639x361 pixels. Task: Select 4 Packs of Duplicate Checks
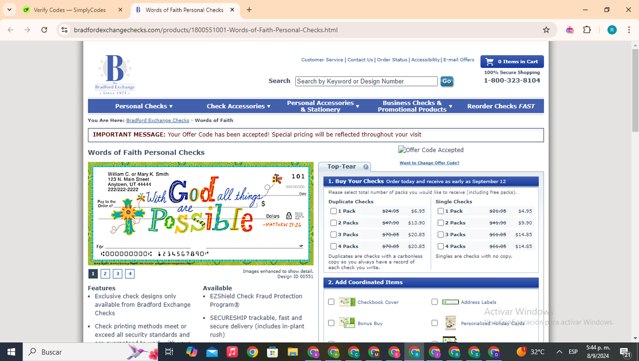coord(333,246)
